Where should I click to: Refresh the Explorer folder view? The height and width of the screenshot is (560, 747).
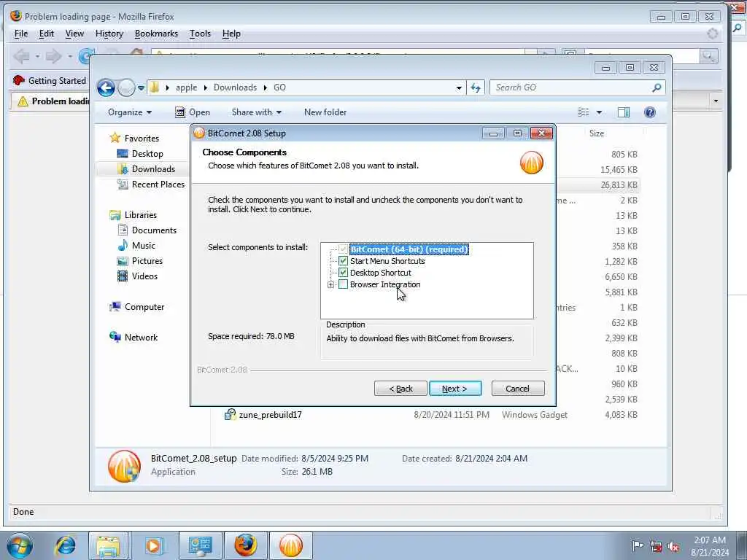click(476, 87)
